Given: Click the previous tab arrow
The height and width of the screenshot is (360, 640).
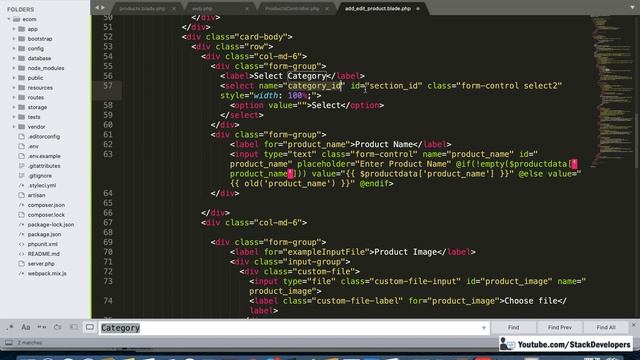Looking at the screenshot, I should click(97, 7).
